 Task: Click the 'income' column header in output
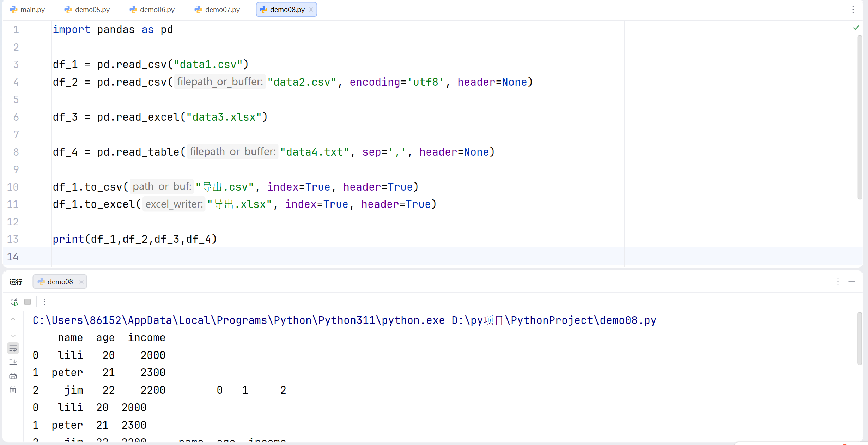(147, 338)
